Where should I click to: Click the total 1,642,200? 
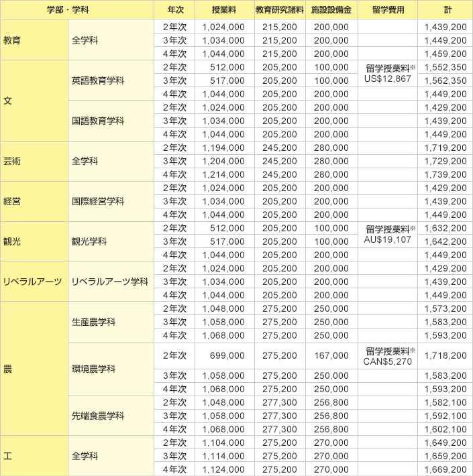[x=445, y=241]
